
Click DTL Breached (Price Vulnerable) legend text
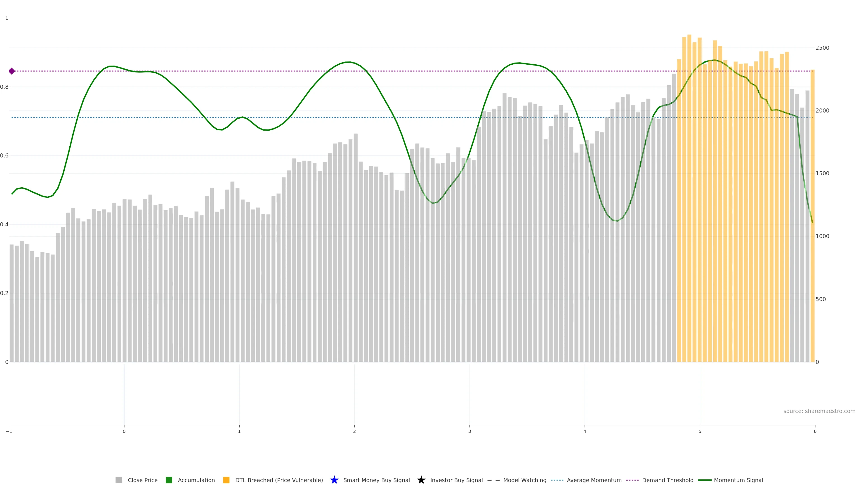pos(279,480)
